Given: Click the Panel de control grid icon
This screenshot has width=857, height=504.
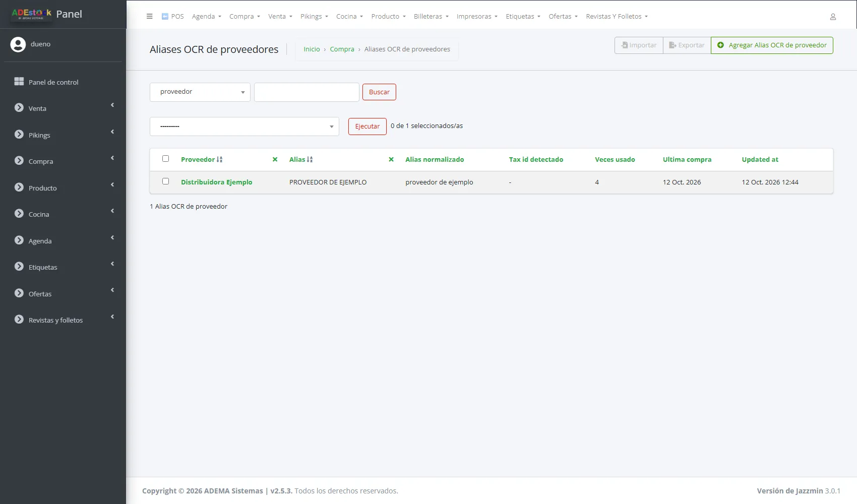Looking at the screenshot, I should coord(19,82).
